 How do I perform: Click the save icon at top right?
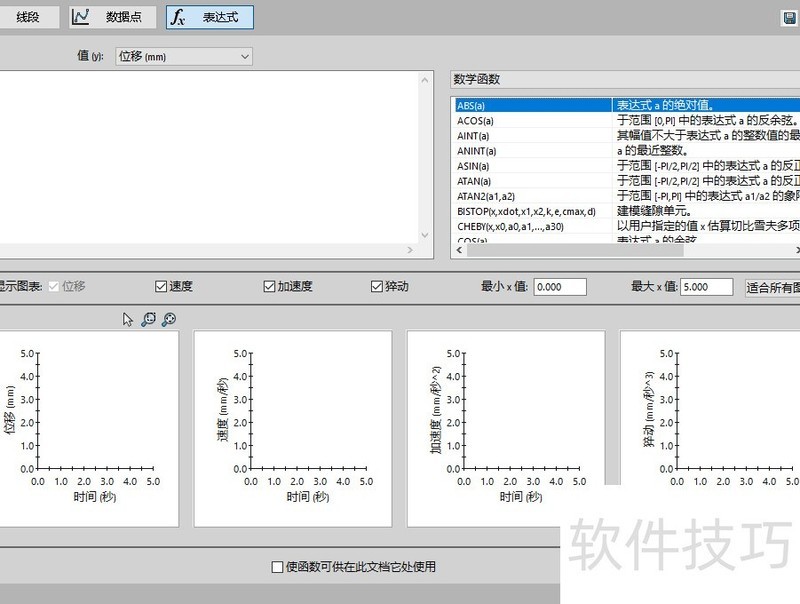[x=788, y=18]
